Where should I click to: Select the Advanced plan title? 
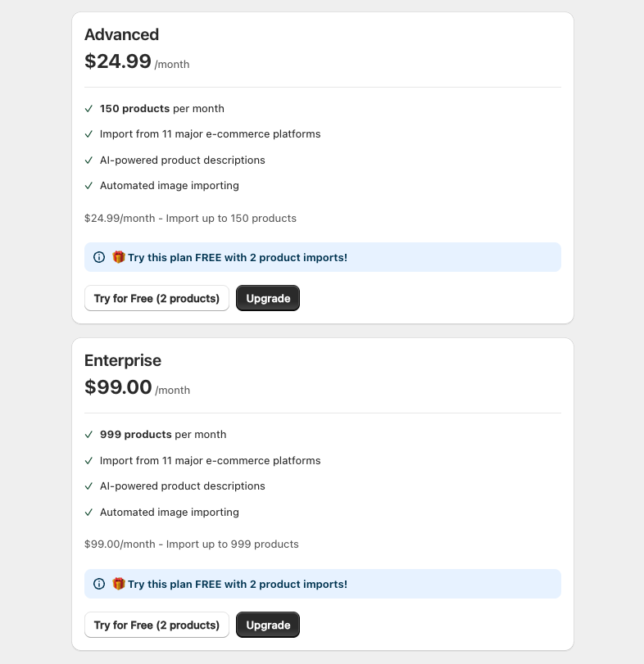[x=122, y=34]
